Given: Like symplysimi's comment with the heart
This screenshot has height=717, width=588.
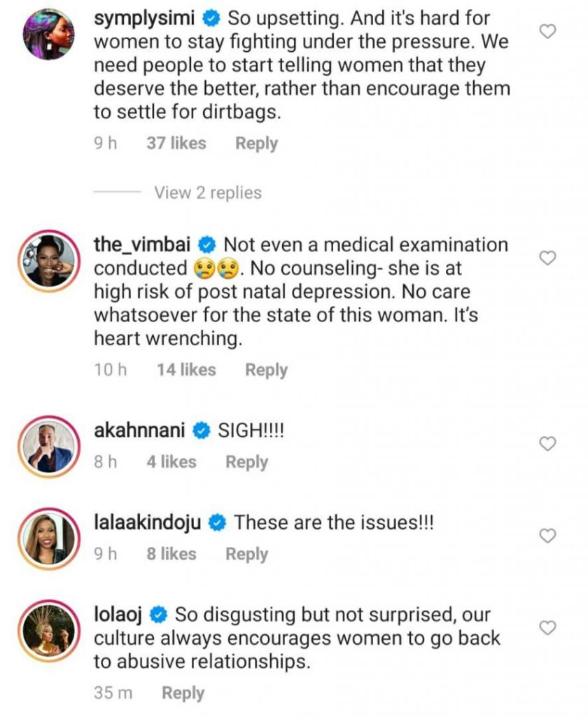Looking at the screenshot, I should [x=549, y=32].
